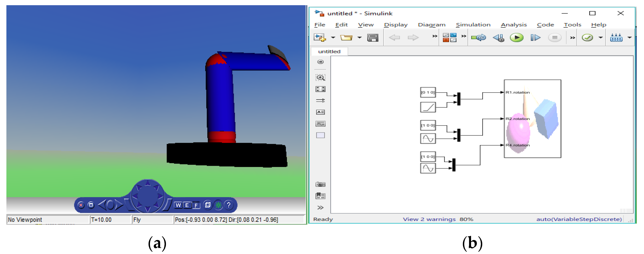Open the Model Advisor checkmark dropdown arrow
The height and width of the screenshot is (254, 644).
(600, 38)
